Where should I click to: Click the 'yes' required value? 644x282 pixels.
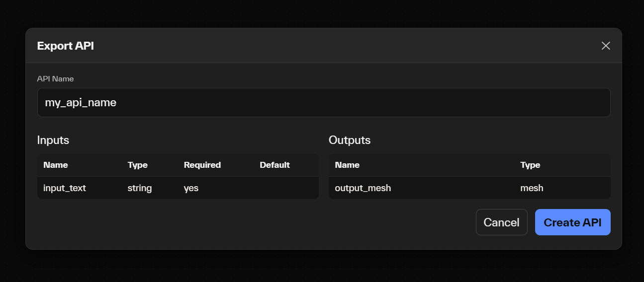(191, 188)
